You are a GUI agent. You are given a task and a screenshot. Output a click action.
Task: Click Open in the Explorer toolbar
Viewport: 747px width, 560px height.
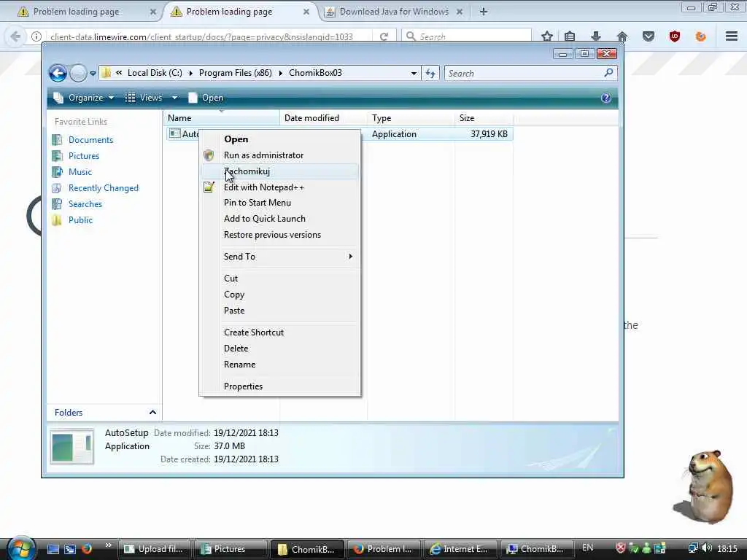[206, 98]
